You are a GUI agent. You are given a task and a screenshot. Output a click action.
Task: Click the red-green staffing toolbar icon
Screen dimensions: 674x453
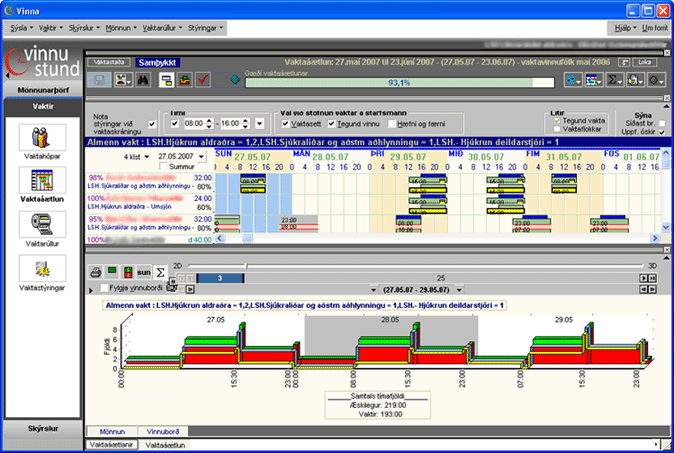185,80
